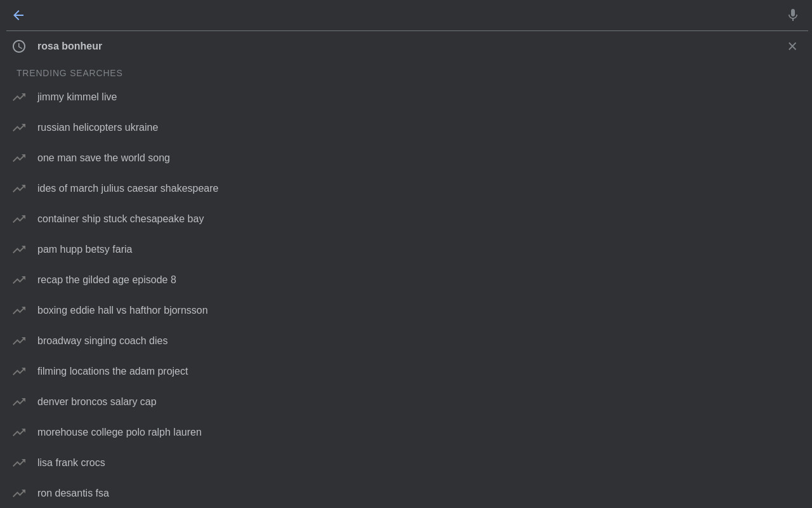The height and width of the screenshot is (508, 812).
Task: Choose 'one man save the world song' suggestion
Action: pos(406,158)
